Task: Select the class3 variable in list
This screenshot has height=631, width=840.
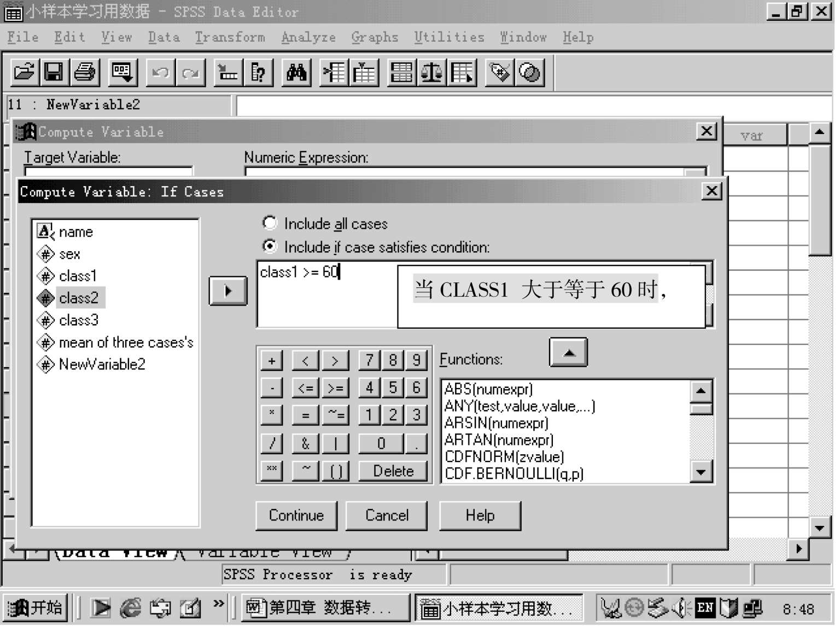Action: [68, 320]
